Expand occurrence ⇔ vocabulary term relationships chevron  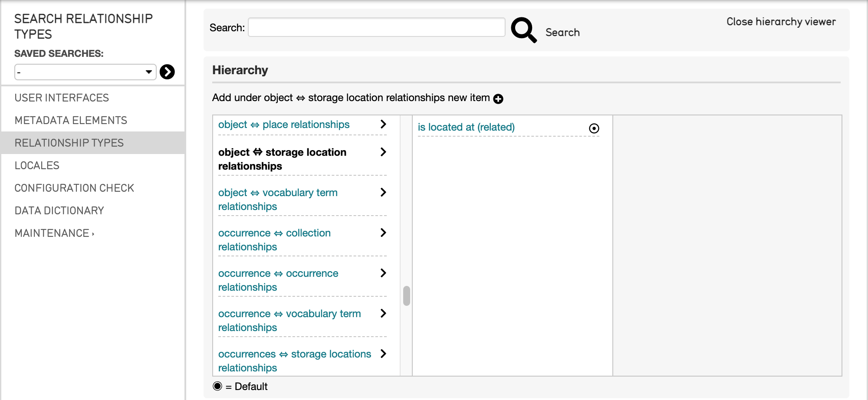(x=383, y=314)
